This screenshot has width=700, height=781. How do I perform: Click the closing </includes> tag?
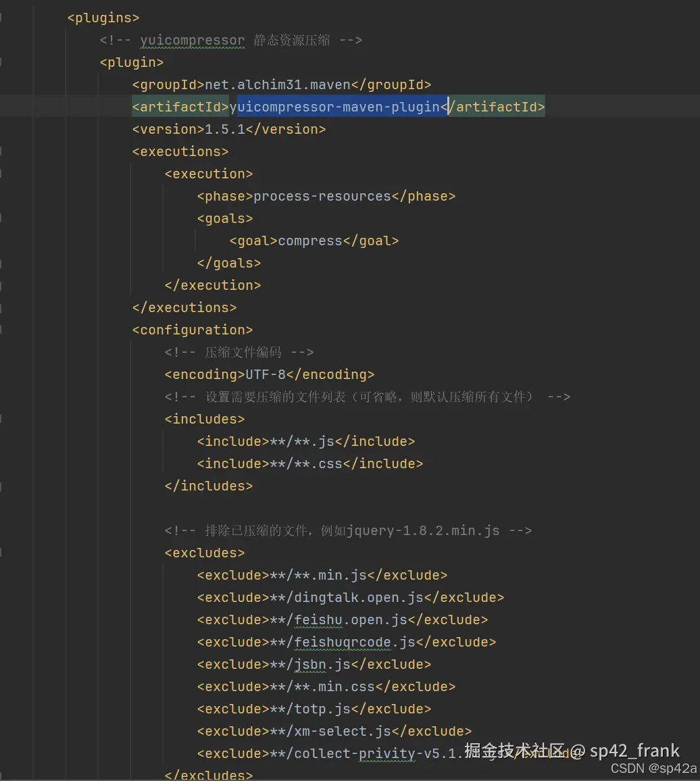coord(209,486)
